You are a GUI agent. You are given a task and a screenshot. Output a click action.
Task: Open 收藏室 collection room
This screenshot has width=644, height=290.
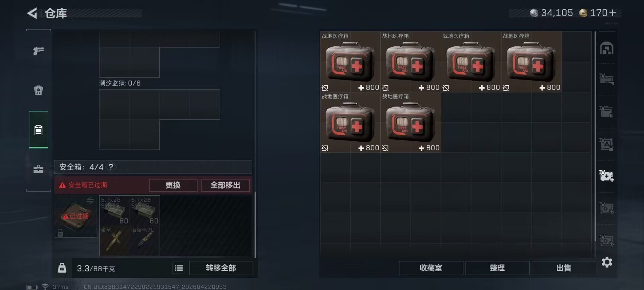431,268
